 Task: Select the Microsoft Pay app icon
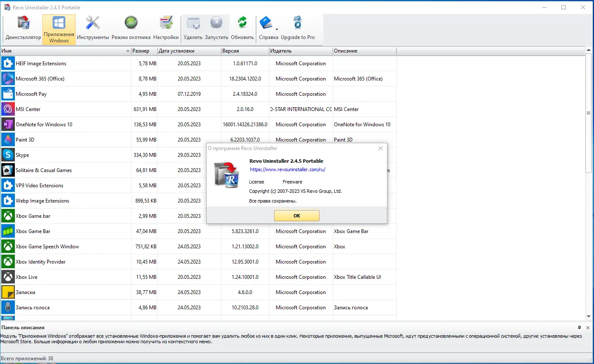coord(8,94)
